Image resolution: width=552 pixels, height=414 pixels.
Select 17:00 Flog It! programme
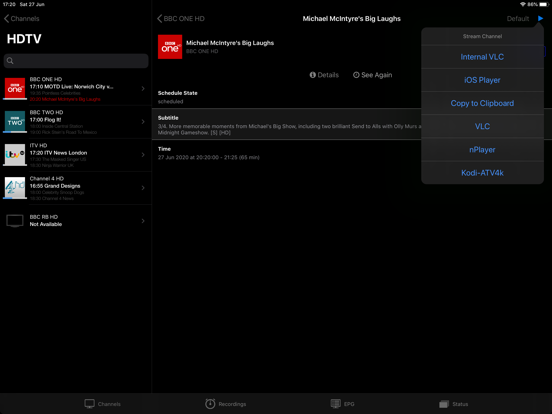coord(45,120)
